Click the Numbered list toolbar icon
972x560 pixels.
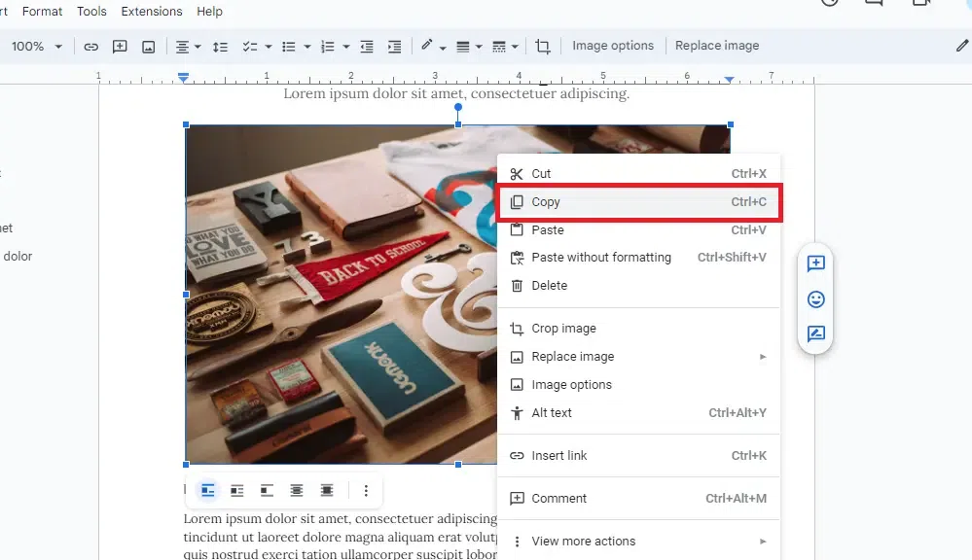coord(327,47)
